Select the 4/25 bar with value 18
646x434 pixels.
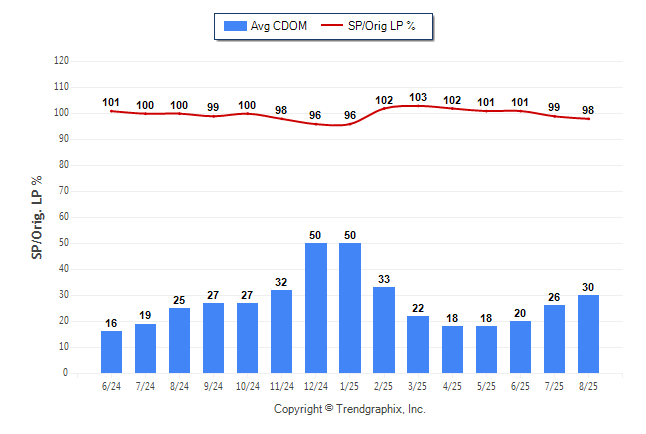pyautogui.click(x=452, y=350)
